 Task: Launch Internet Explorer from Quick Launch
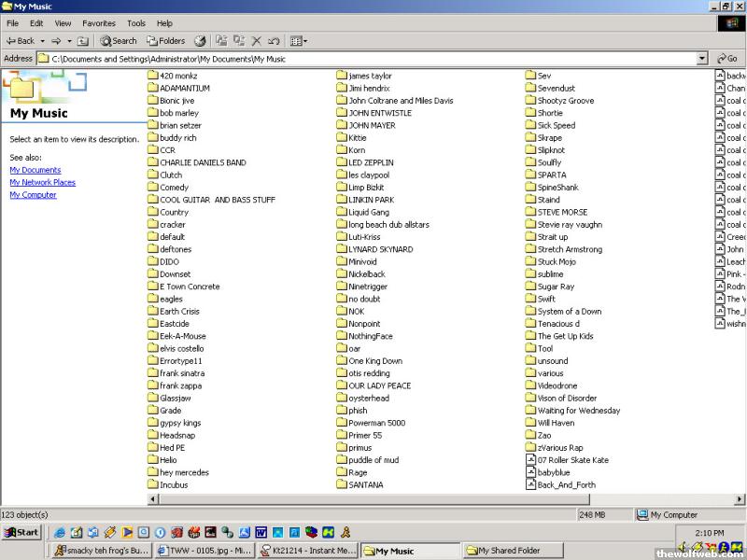60,532
